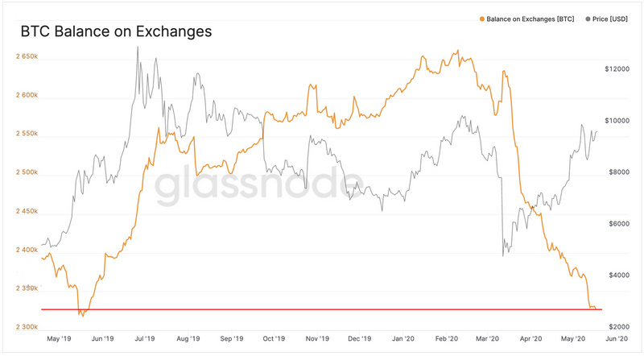Select the Oct '19 date label
The image size is (644, 356).
(274, 340)
